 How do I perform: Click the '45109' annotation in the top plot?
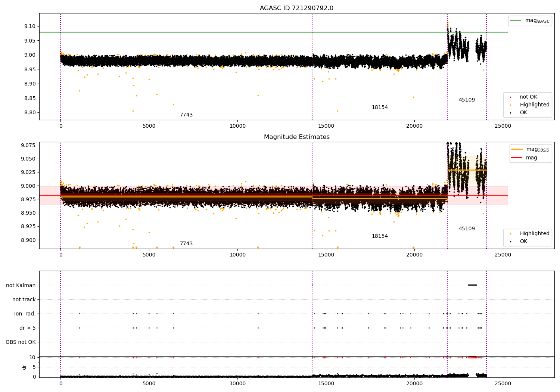(467, 100)
